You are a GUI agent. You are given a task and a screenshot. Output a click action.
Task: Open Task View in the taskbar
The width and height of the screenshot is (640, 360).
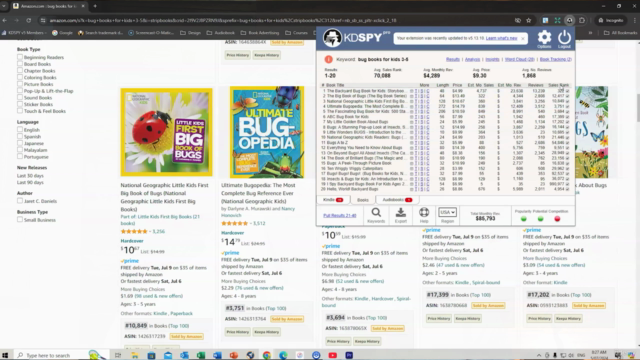(118, 355)
